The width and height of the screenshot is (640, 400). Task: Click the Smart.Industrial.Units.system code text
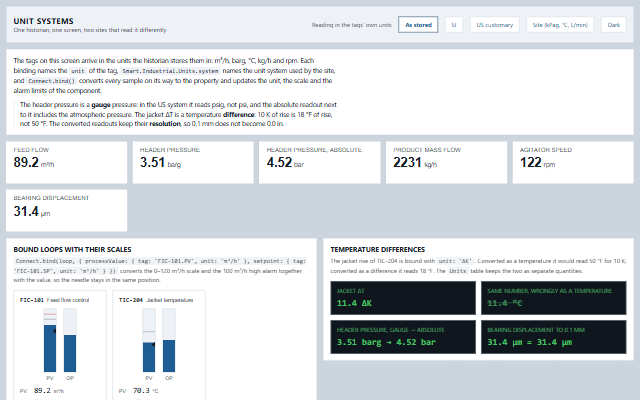pos(170,71)
